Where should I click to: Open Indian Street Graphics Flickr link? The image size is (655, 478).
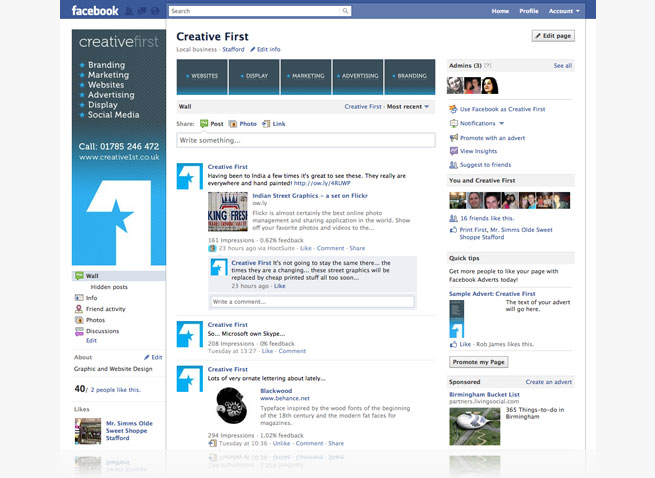(x=310, y=196)
